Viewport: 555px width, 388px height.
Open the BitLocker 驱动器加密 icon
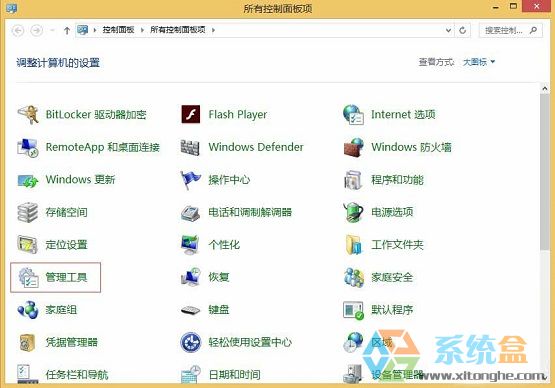pos(28,114)
